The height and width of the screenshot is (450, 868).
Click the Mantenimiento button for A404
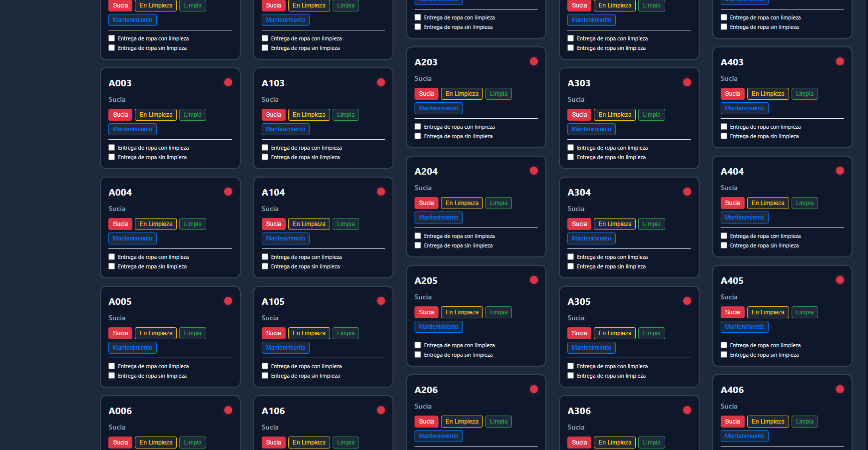[745, 218]
